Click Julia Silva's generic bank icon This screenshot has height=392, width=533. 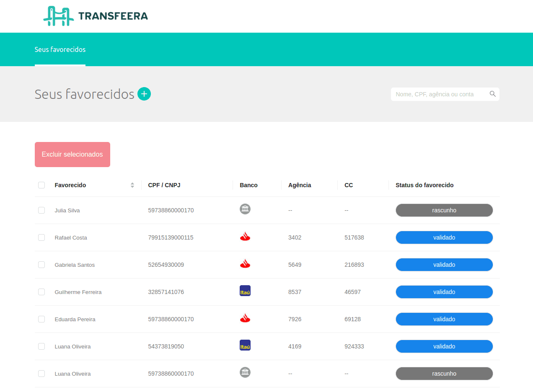tap(245, 209)
